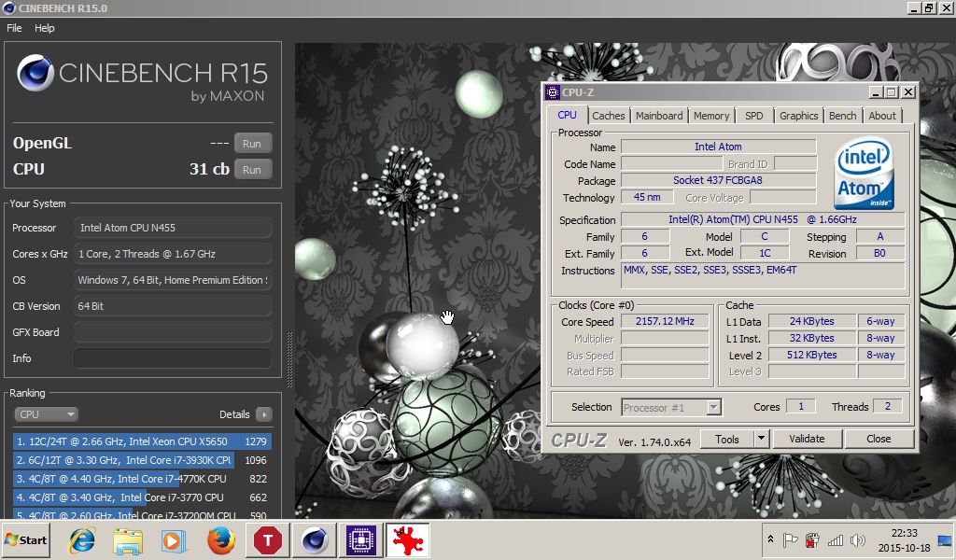Switch to the Mainboard tab in CPU-Z

tap(659, 116)
